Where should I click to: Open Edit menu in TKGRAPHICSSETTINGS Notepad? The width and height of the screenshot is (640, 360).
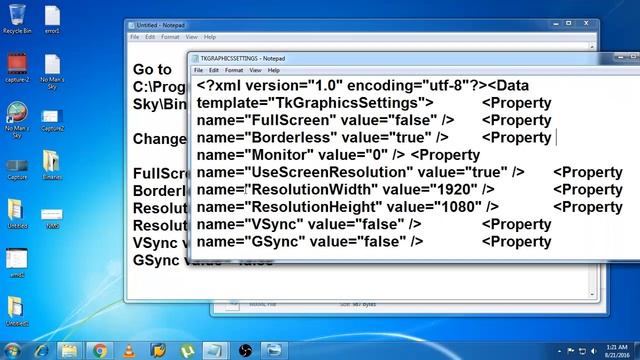[213, 70]
